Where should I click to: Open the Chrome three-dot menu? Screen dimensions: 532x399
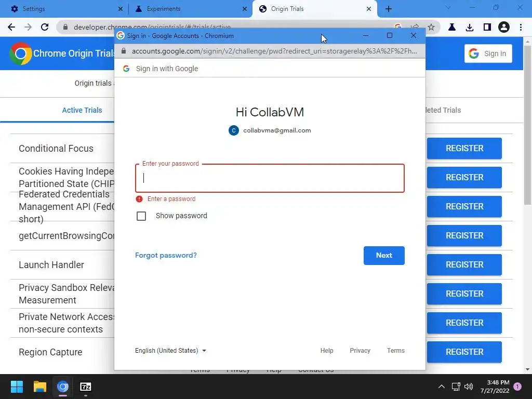point(521,27)
